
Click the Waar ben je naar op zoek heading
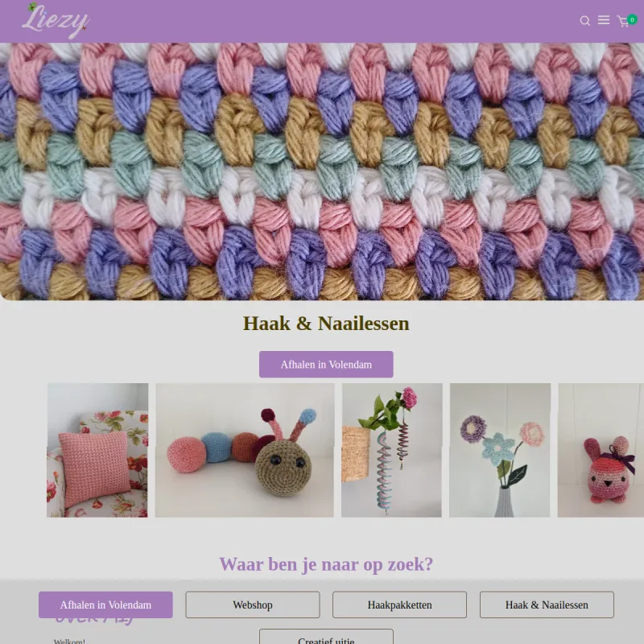pos(326,564)
